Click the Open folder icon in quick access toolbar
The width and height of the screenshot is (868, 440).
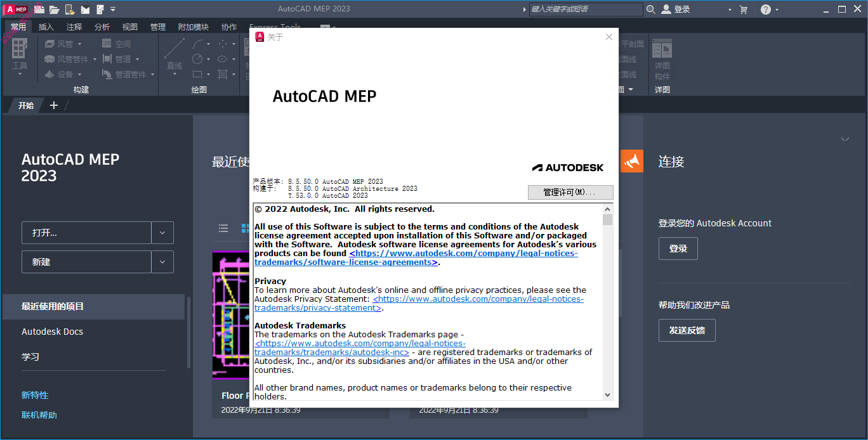click(x=55, y=9)
